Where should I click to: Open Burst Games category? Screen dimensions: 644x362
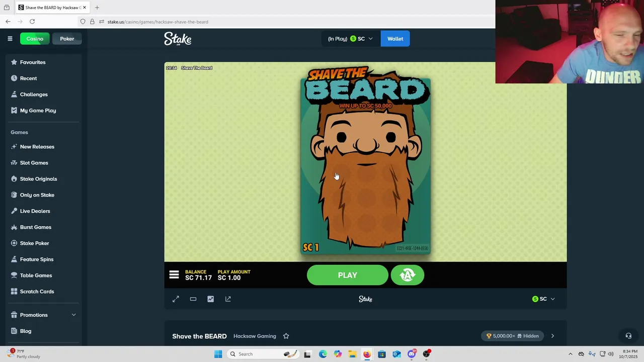click(43, 227)
